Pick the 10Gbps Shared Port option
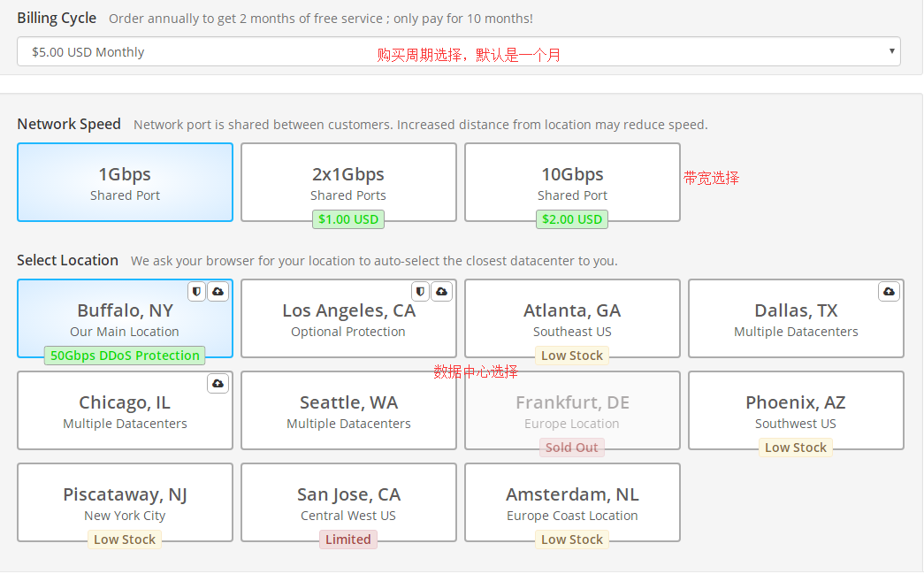The width and height of the screenshot is (924, 574). point(572,182)
